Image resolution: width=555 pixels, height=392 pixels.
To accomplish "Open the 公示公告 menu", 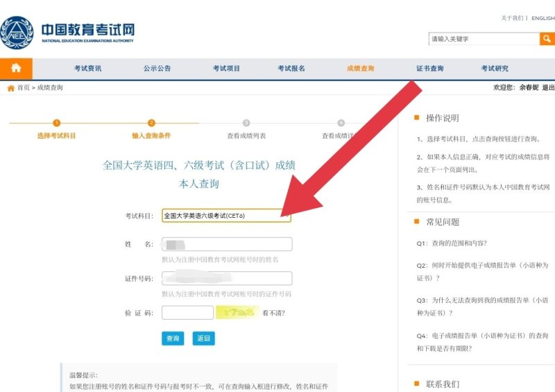I will coord(157,69).
